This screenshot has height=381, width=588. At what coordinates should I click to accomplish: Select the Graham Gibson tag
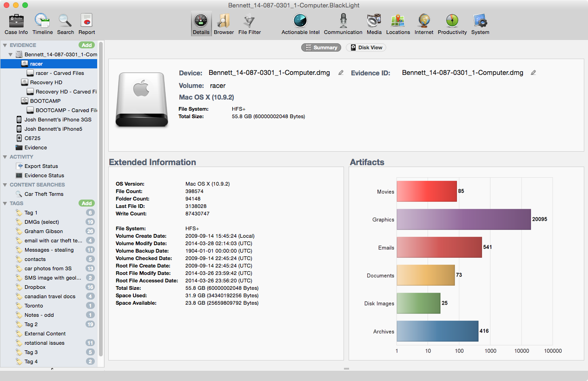[x=44, y=231]
